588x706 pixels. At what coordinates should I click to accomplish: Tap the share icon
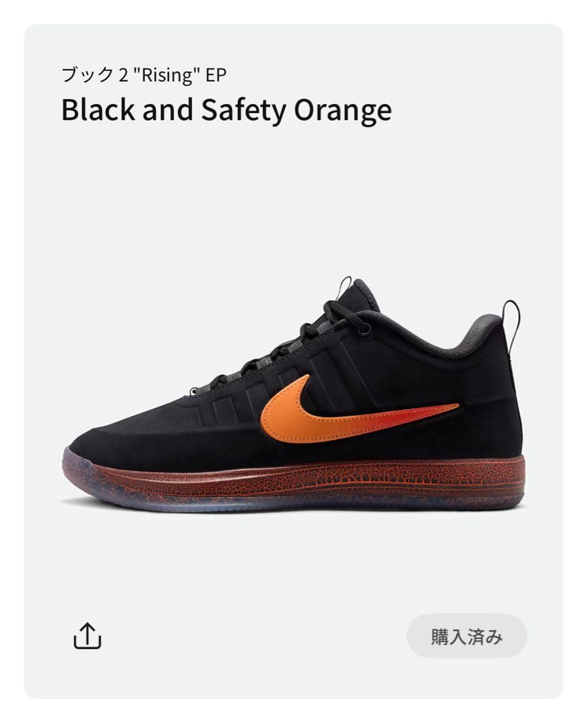[x=88, y=635]
